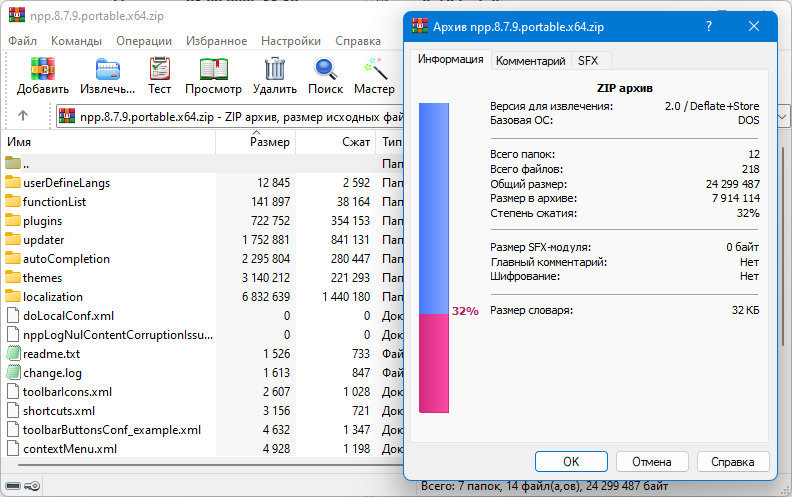Click packed value 1 440 180
Screen dimensions: 792x497
(x=346, y=296)
